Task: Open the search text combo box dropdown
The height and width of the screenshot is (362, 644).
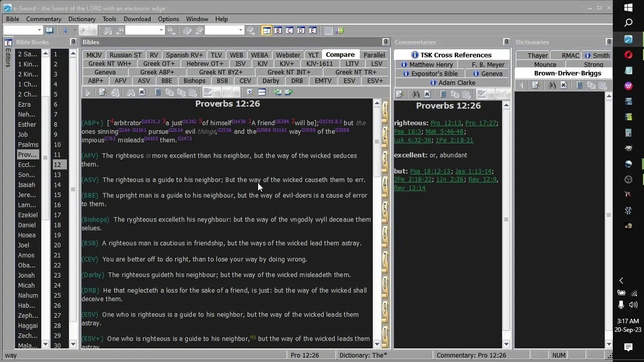Action: tap(161, 30)
